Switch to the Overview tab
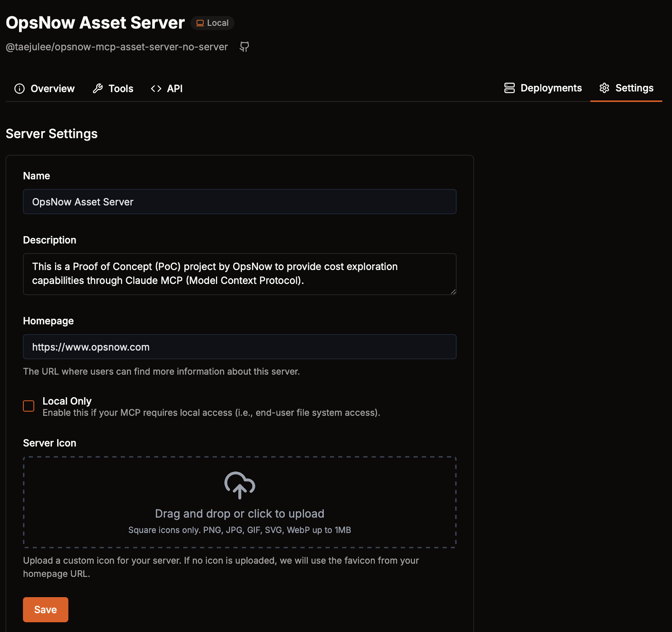 (x=45, y=89)
